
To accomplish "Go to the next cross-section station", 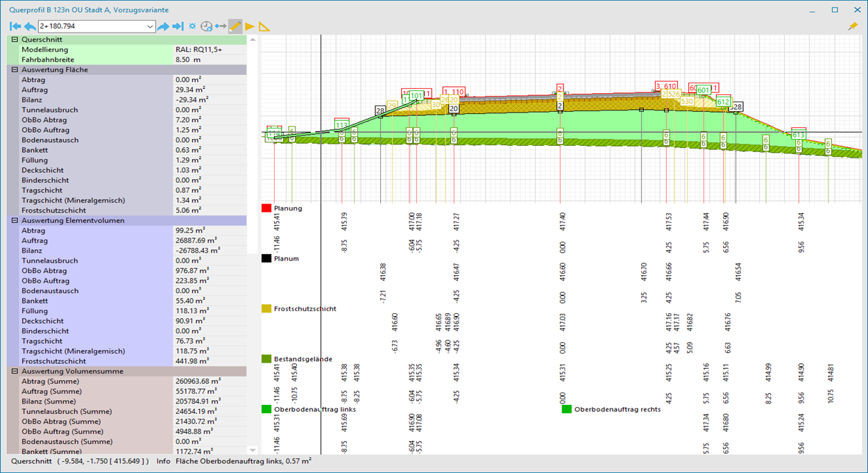I will [x=163, y=26].
